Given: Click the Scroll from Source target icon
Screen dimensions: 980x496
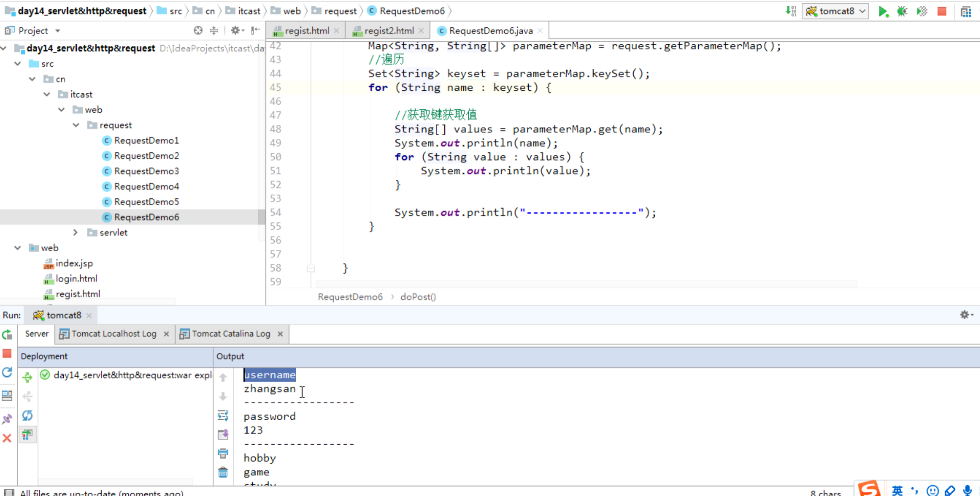Looking at the screenshot, I should 198,30.
